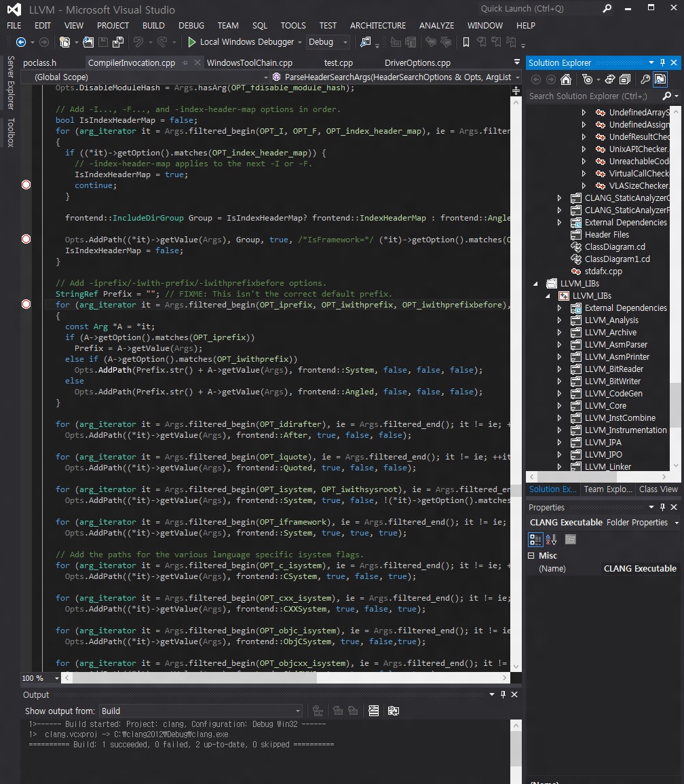Screen dimensions: 684x784
Task: Click Sync with Active Document icon
Action: click(x=610, y=79)
